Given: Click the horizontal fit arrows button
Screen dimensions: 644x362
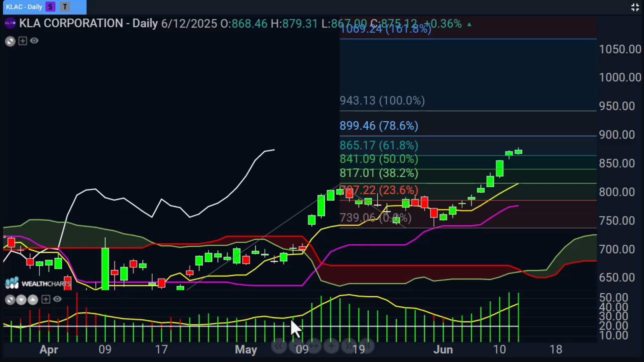Looking at the screenshot, I should pyautogui.click(x=314, y=346).
